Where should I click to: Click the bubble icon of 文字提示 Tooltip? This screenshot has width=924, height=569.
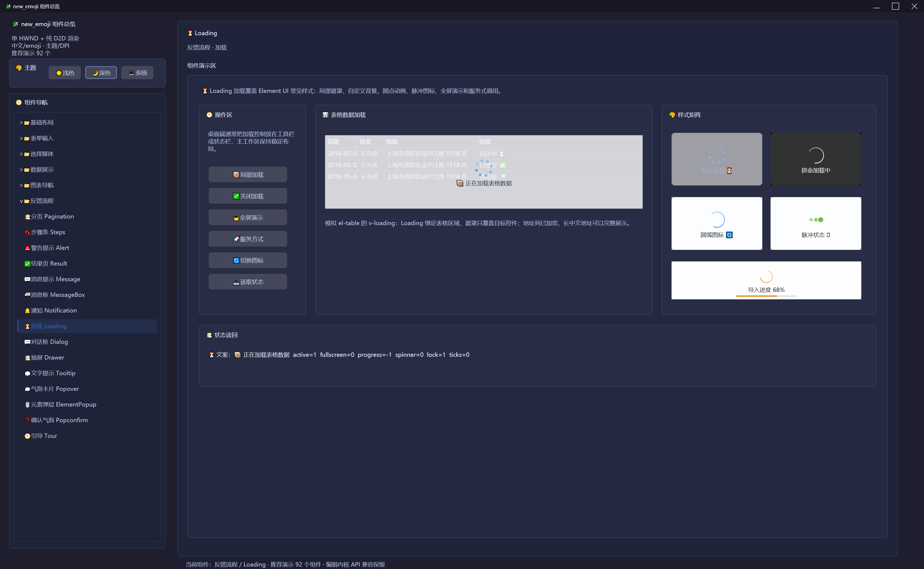(x=28, y=373)
